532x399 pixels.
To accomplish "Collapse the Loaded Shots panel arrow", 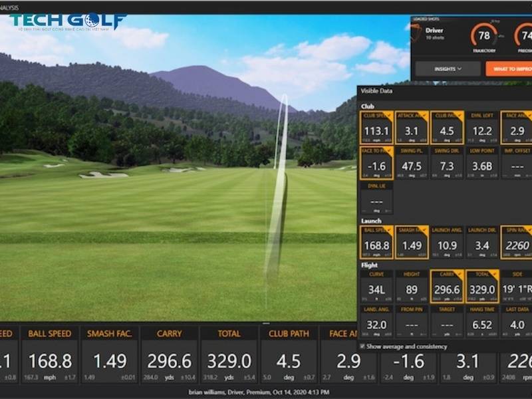I will [x=408, y=26].
